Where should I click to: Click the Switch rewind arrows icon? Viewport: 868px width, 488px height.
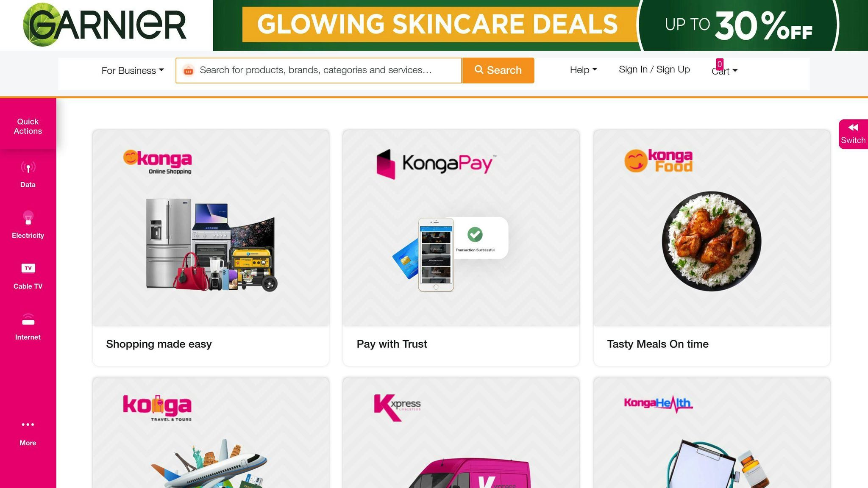[853, 128]
